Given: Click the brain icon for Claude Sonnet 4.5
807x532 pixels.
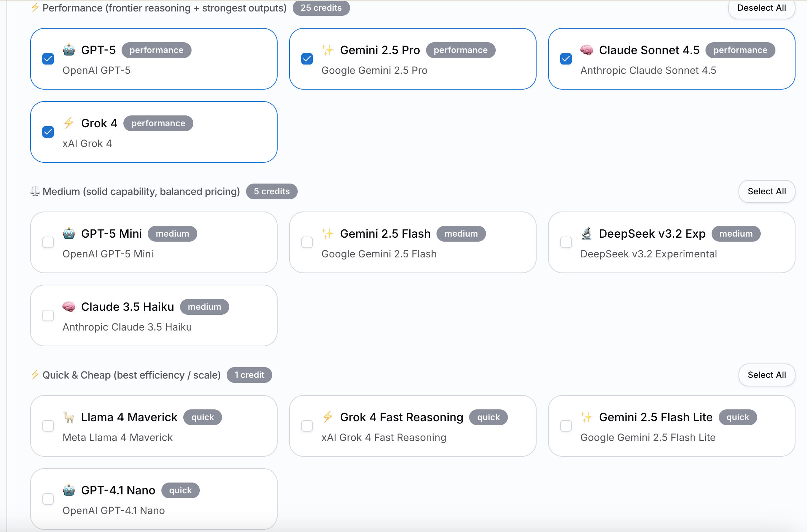Looking at the screenshot, I should pyautogui.click(x=586, y=50).
